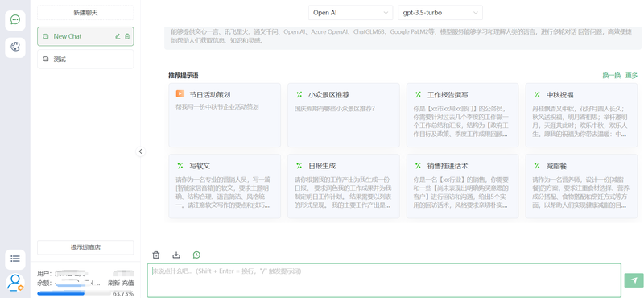The width and height of the screenshot is (644, 298).
Task: Choose the 减脂餐 prompt card
Action: tap(581, 186)
